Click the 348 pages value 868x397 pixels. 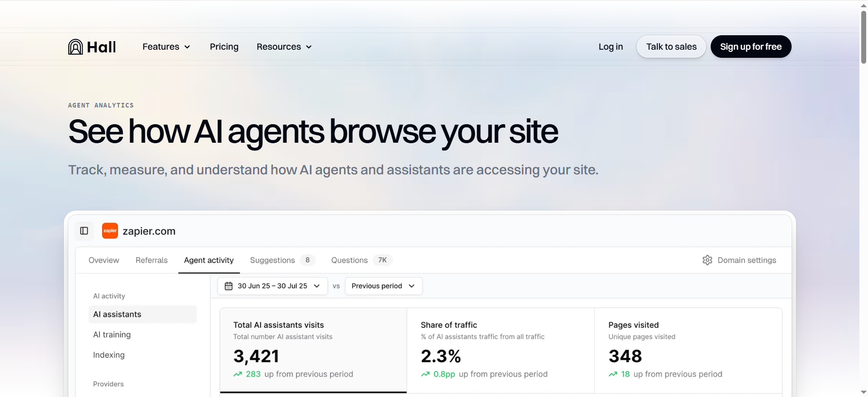coord(625,356)
